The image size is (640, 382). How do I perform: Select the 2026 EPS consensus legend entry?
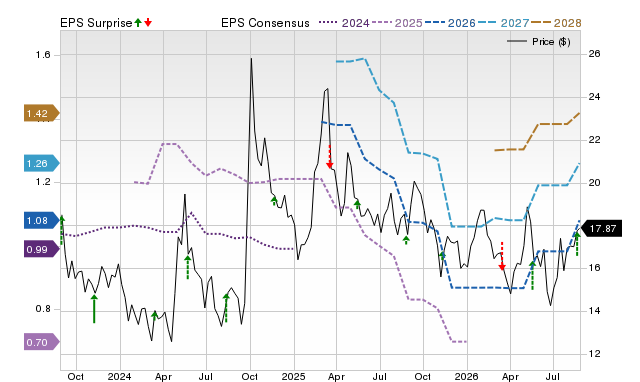coord(450,23)
